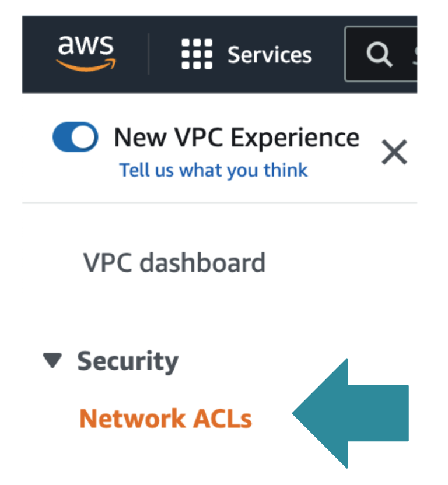The image size is (448, 485).
Task: Open Network ACLs
Action: 167,418
